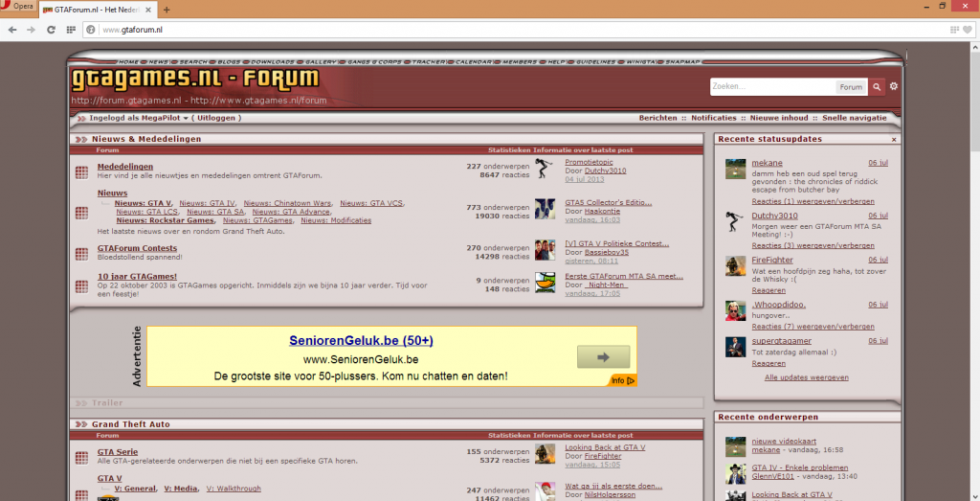Click Reageren under supergtagamer status
Image resolution: width=980 pixels, height=501 pixels.
click(x=768, y=363)
